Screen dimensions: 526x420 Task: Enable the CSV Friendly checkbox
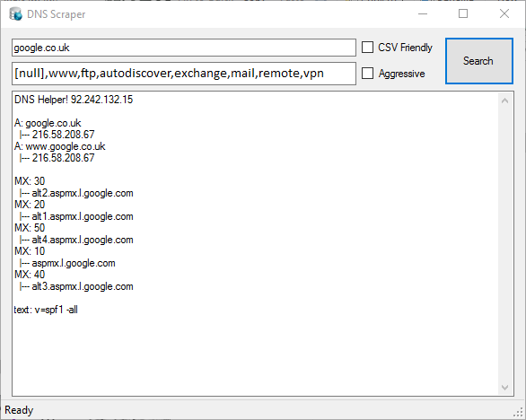click(368, 48)
